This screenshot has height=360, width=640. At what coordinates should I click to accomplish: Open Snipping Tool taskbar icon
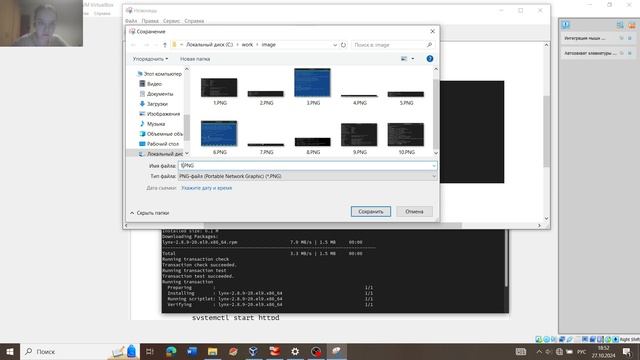tap(336, 351)
